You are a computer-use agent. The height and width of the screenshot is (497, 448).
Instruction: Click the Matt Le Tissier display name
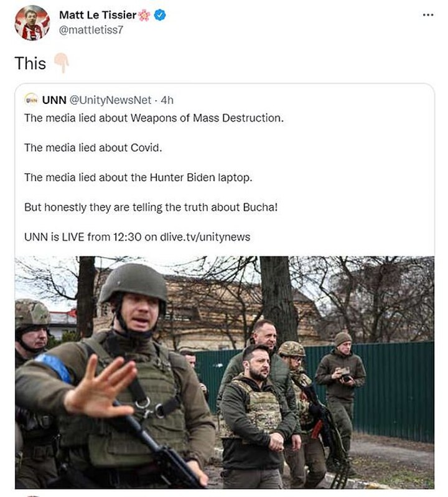98,15
